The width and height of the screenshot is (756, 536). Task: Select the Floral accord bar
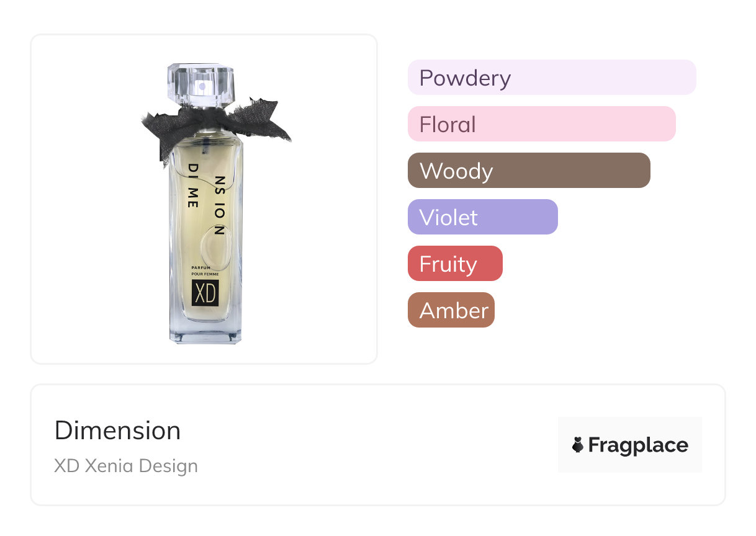click(541, 124)
